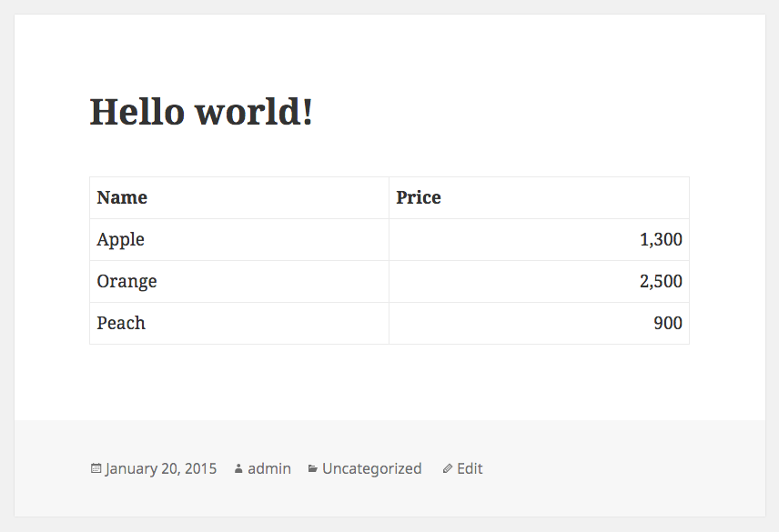Click the author person icon

click(238, 468)
